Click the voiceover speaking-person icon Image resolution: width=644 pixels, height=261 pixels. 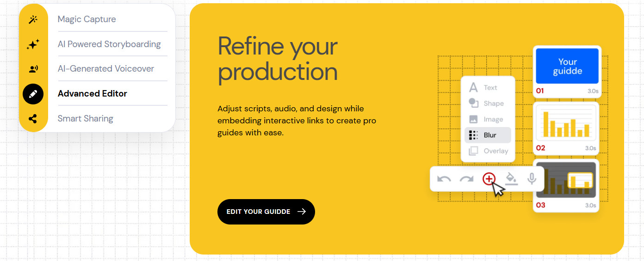coord(33,69)
